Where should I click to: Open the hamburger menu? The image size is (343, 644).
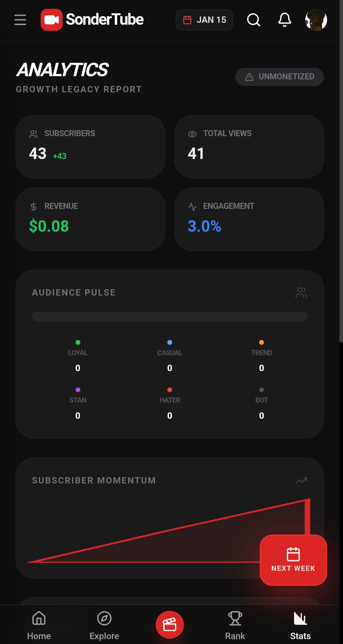20,20
